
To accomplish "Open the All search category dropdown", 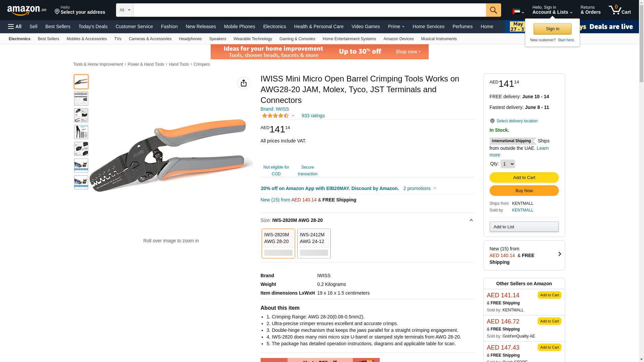I will coord(125,10).
